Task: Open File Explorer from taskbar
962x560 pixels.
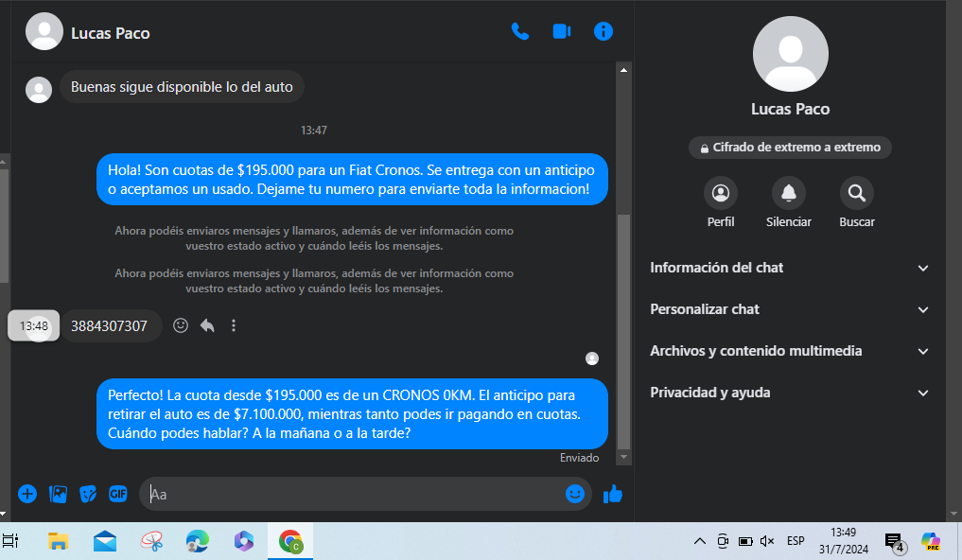Action: point(58,541)
